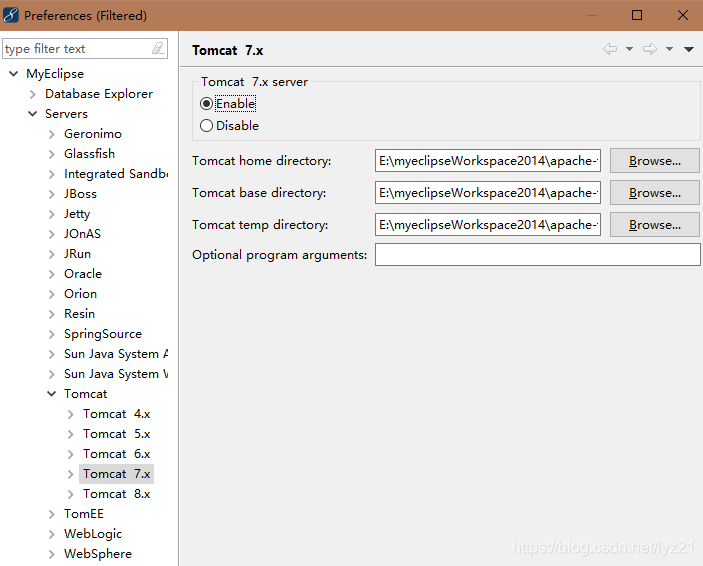This screenshot has width=703, height=566.
Task: Select the Enable radio button
Action: [x=206, y=104]
